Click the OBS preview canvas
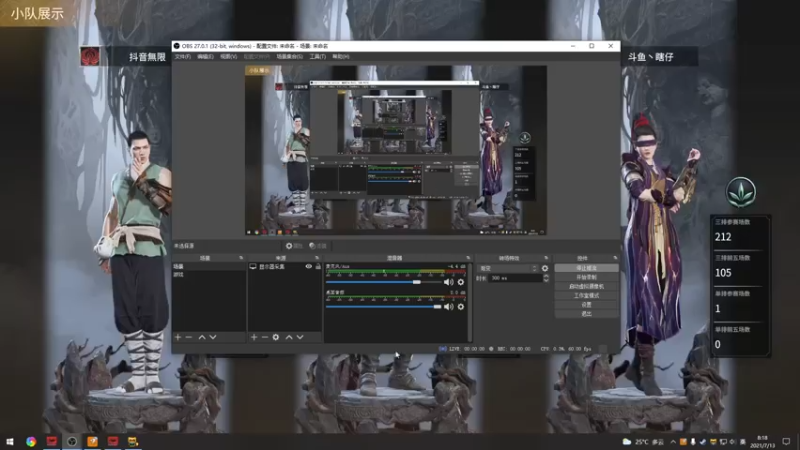The height and width of the screenshot is (450, 800). coord(395,150)
